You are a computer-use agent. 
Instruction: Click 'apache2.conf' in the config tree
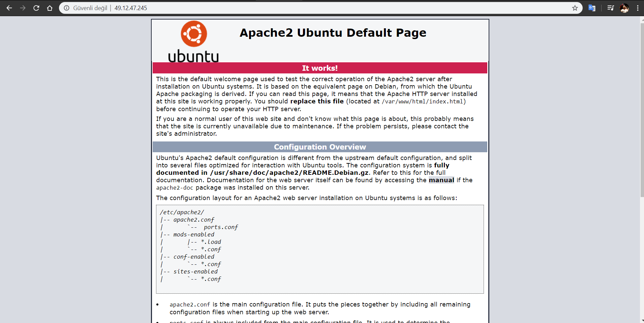pyautogui.click(x=194, y=220)
